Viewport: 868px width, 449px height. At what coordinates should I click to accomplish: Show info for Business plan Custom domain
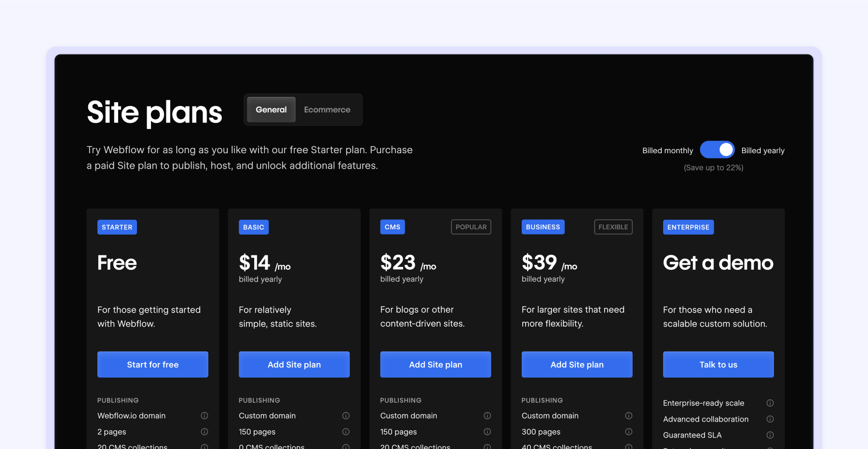tap(629, 416)
